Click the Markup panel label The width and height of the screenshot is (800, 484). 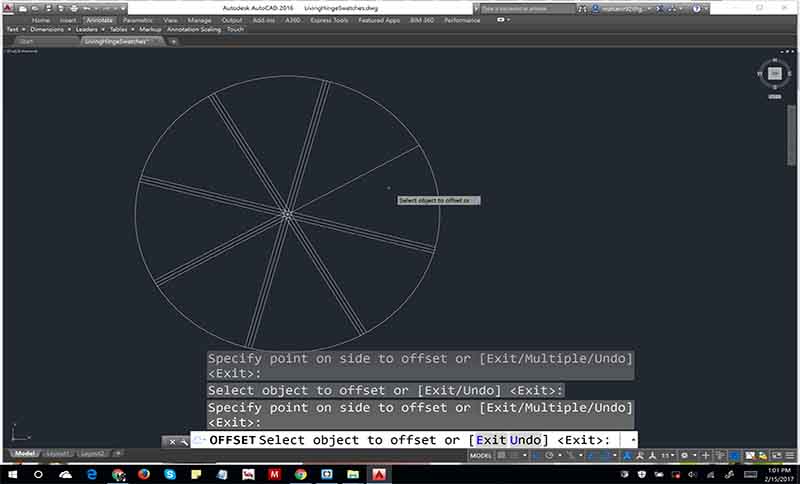click(150, 30)
